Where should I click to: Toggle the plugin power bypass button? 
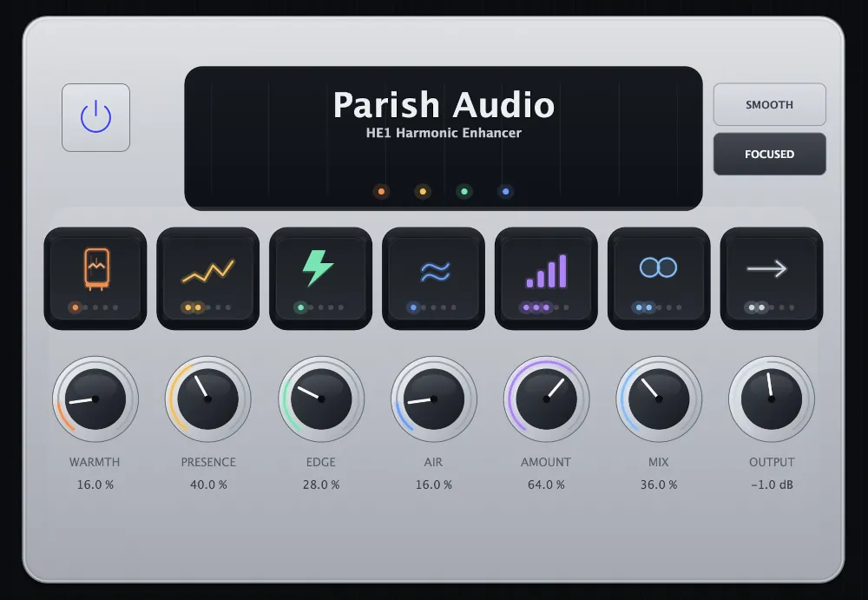click(95, 117)
